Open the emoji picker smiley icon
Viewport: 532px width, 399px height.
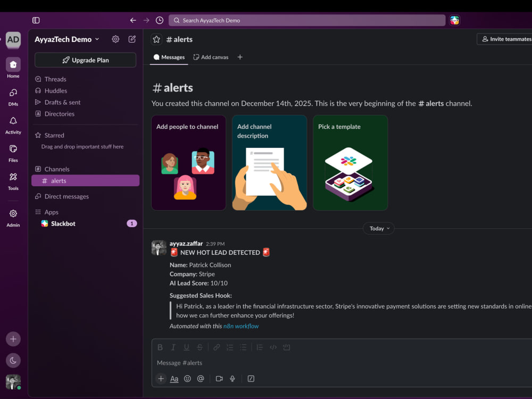point(187,379)
